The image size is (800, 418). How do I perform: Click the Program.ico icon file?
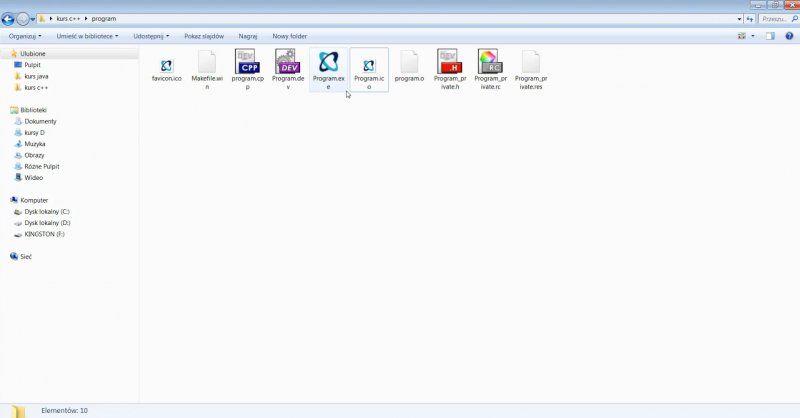coord(368,66)
